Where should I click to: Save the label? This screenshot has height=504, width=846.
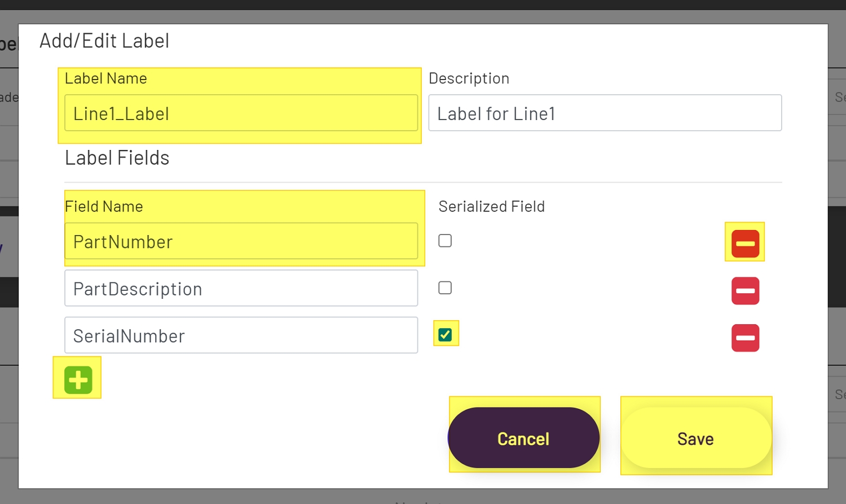(x=695, y=438)
